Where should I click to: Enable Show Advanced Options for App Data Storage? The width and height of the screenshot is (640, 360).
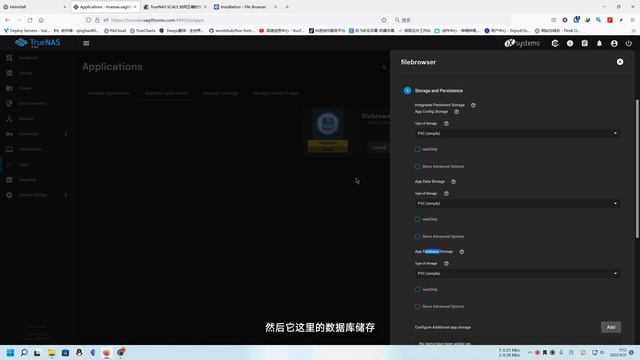[417, 236]
